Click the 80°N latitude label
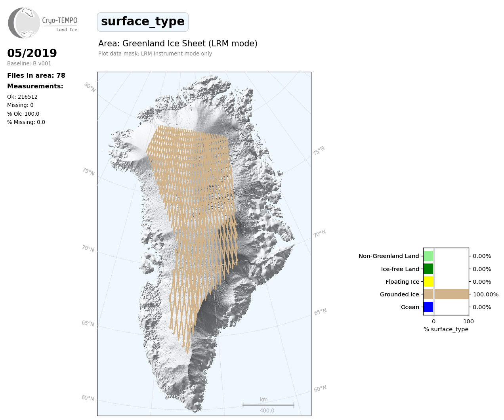This screenshot has width=504, height=420. tap(90, 87)
